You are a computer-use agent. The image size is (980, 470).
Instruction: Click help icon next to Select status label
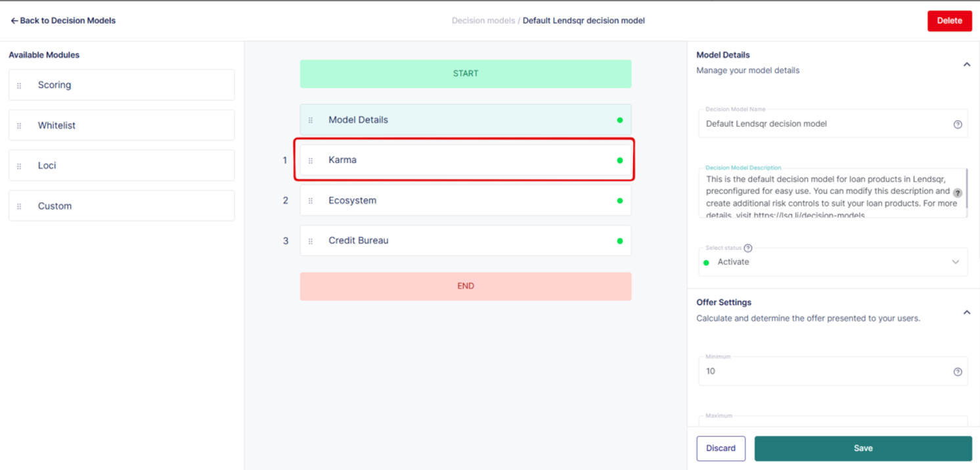(747, 248)
